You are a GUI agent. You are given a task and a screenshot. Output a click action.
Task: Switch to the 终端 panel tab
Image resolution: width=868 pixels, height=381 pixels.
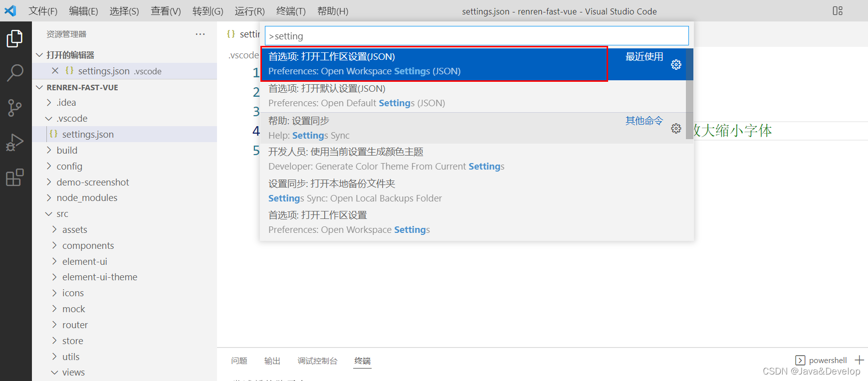click(363, 361)
